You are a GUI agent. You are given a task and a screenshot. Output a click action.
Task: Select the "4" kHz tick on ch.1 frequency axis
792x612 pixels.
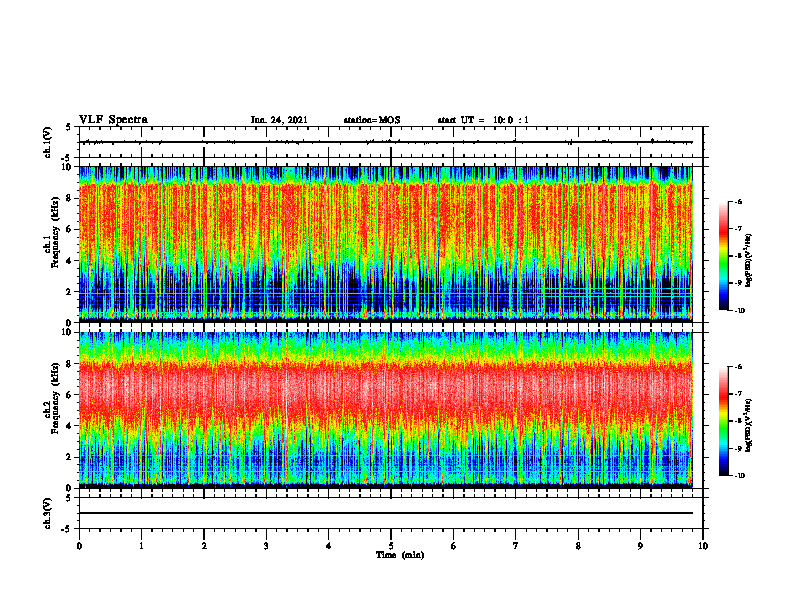pos(69,261)
